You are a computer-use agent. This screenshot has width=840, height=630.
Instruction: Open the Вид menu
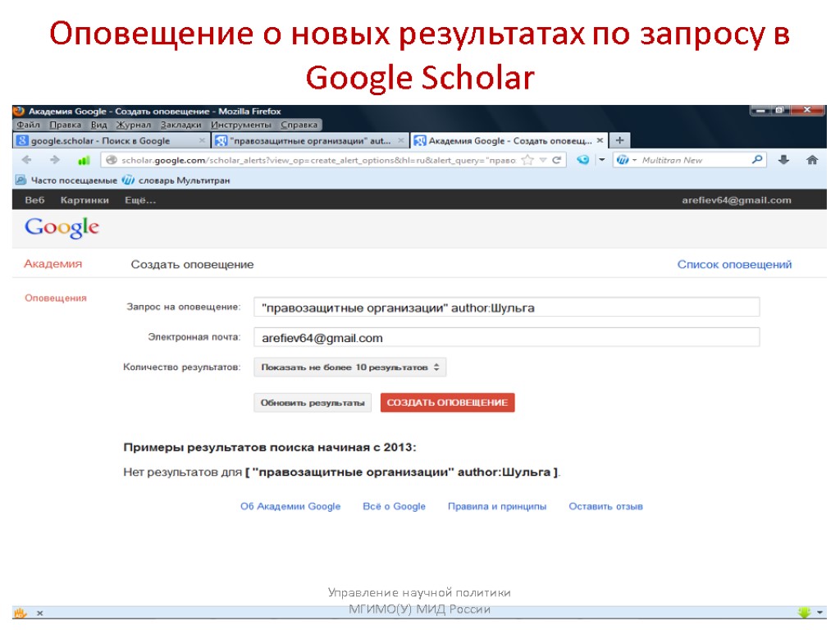point(98,125)
